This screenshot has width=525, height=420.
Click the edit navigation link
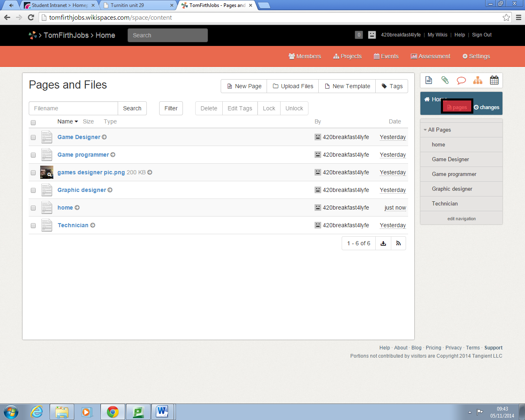pos(461,219)
